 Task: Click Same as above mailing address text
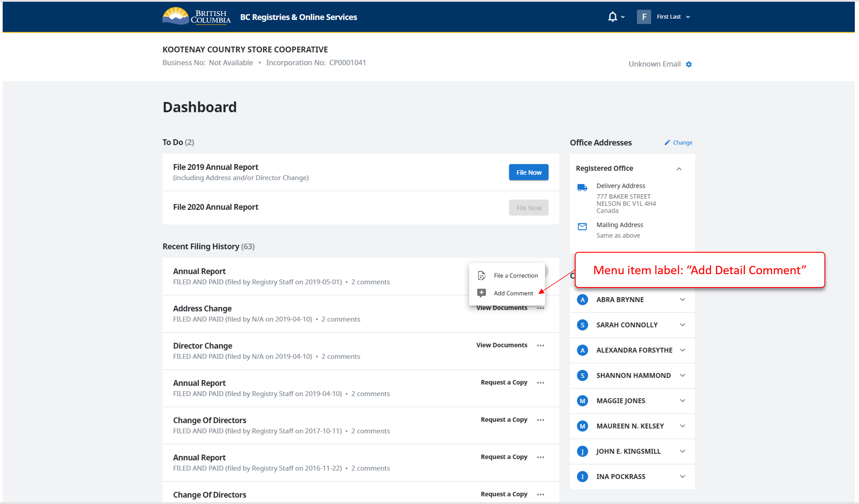[618, 235]
